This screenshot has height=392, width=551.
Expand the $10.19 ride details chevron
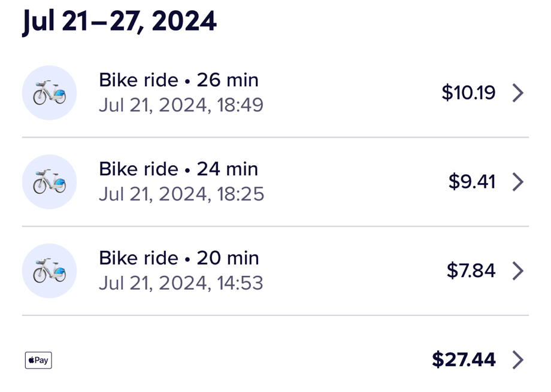[x=518, y=93]
